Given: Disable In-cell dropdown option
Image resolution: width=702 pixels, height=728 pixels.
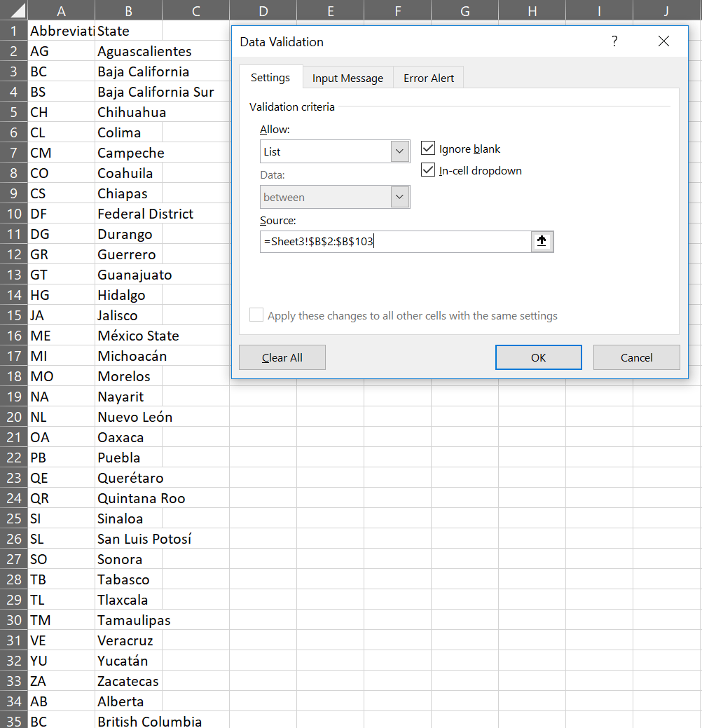Looking at the screenshot, I should coord(428,170).
